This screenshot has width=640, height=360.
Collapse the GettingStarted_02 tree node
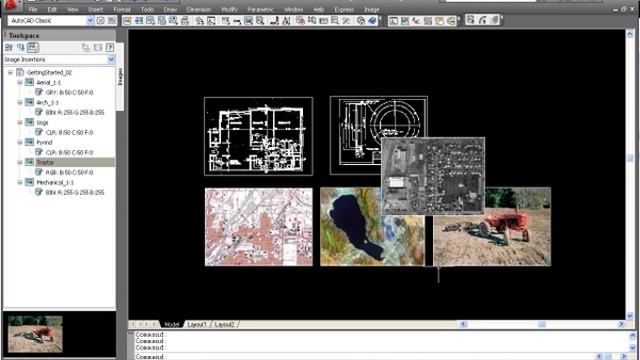10,73
